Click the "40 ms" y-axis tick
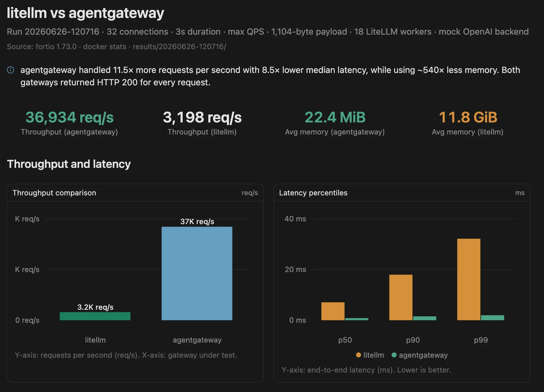Image resolution: width=544 pixels, height=392 pixels. coord(295,219)
